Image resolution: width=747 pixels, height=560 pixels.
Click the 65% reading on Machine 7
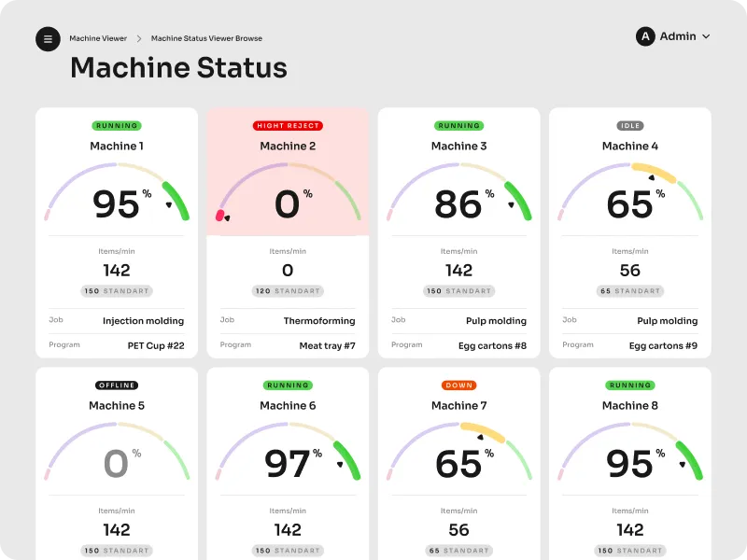tap(464, 463)
